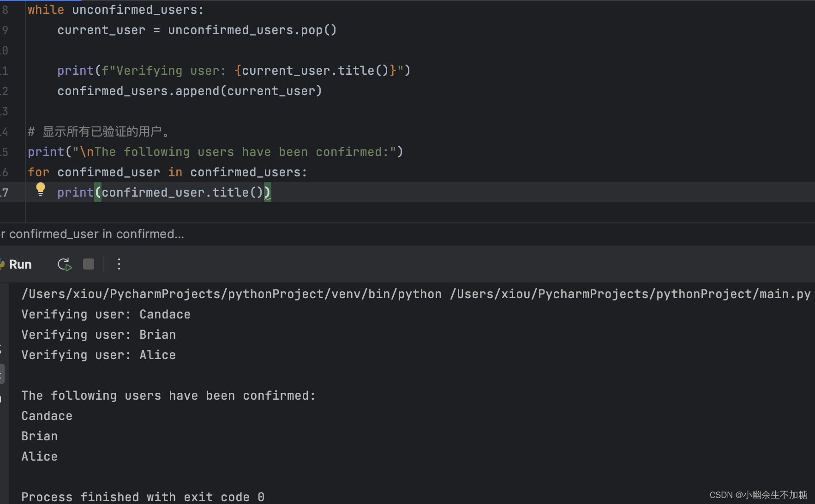Click the breadcrumb 'confirmed_user in confirmed...'

pos(96,234)
